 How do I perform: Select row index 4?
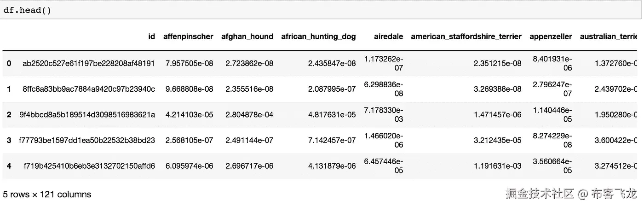(x=9, y=166)
